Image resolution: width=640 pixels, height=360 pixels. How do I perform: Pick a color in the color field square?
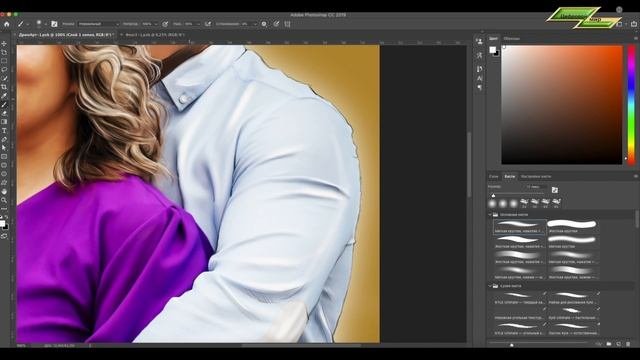click(x=562, y=104)
